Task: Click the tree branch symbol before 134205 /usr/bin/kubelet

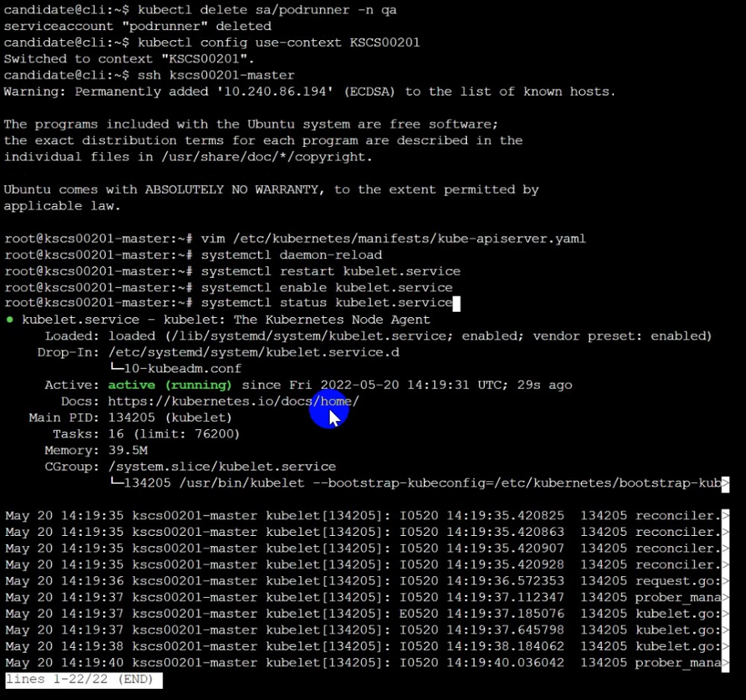Action: 116,483
